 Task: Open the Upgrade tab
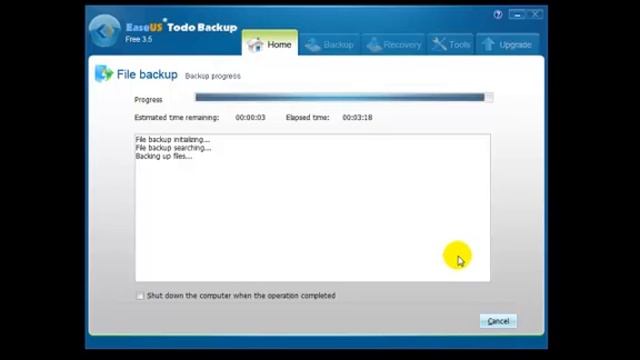coord(507,44)
